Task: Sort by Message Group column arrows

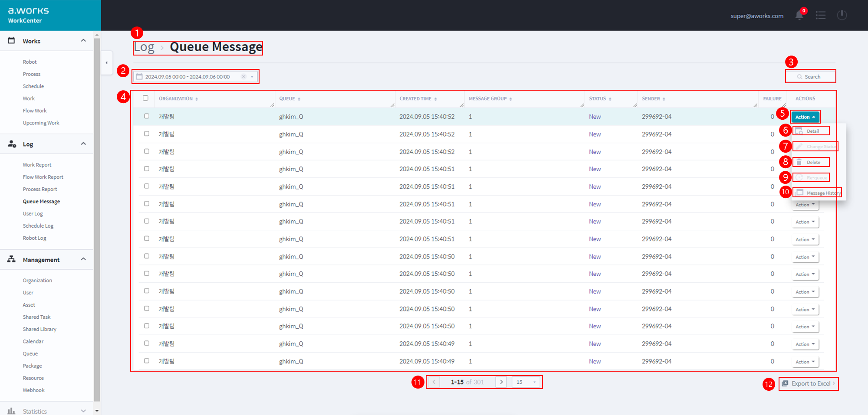Action: click(510, 99)
